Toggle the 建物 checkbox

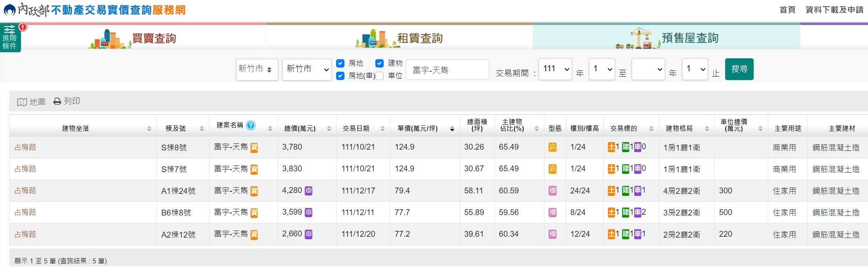380,63
